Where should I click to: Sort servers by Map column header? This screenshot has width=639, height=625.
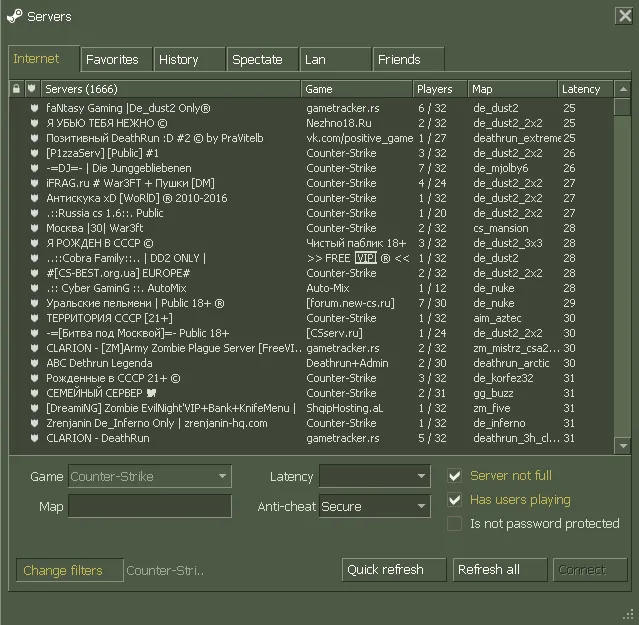513,89
